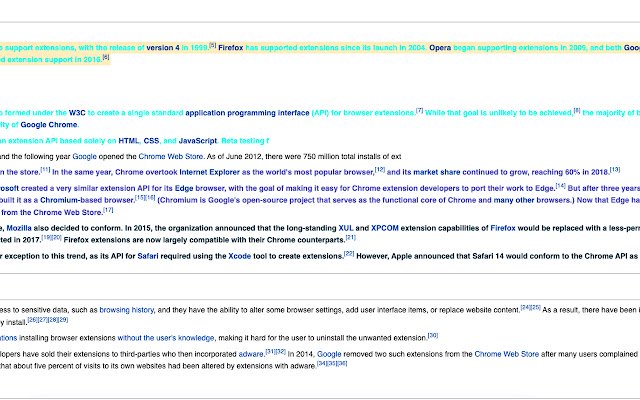Image resolution: width=640 pixels, height=400 pixels.
Task: Open the adware link
Action: (251, 354)
